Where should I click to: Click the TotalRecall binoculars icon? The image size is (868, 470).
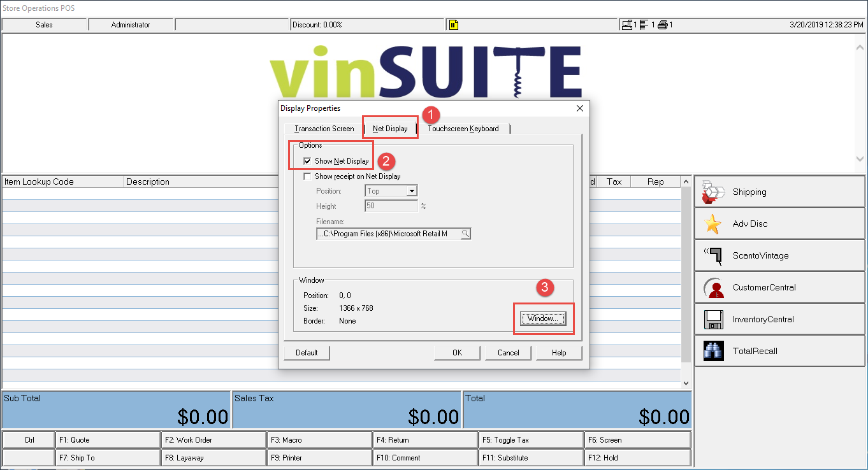713,351
